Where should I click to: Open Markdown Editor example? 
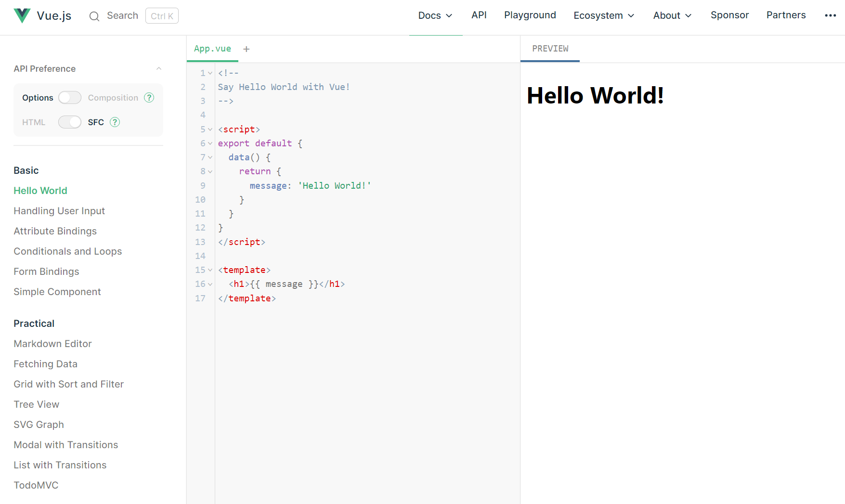tap(52, 344)
